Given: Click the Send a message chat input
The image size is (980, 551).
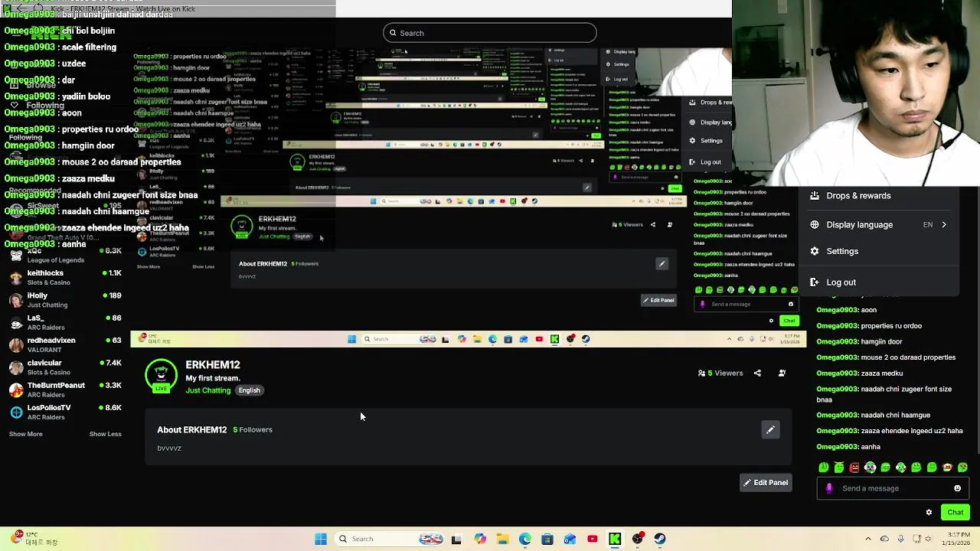Looking at the screenshot, I should (893, 488).
